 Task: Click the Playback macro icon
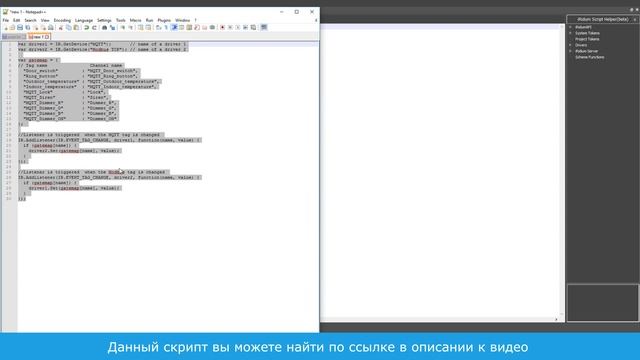pos(238,27)
